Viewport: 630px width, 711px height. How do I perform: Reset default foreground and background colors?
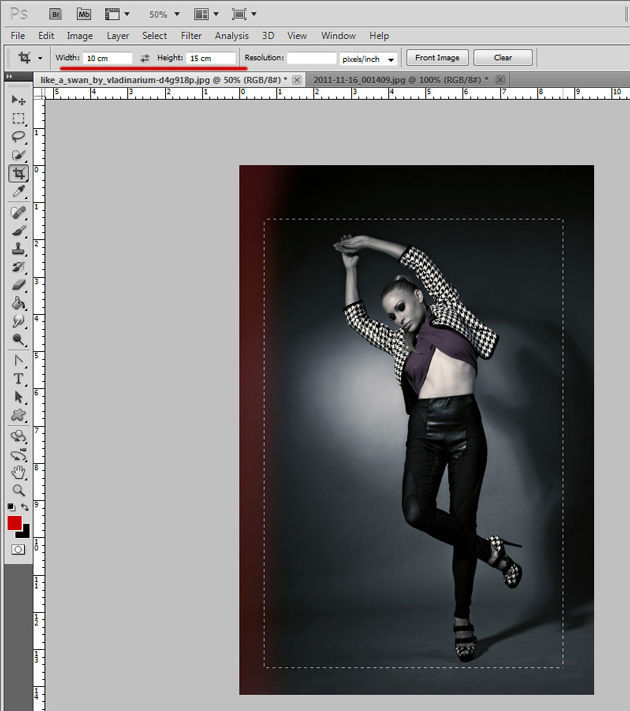coord(11,507)
